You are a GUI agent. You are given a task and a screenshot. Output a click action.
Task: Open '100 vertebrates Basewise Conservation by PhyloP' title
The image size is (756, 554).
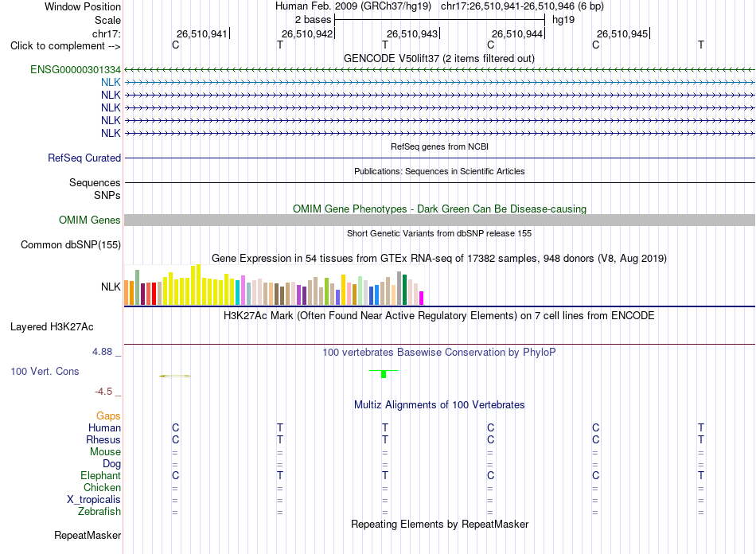(438, 353)
